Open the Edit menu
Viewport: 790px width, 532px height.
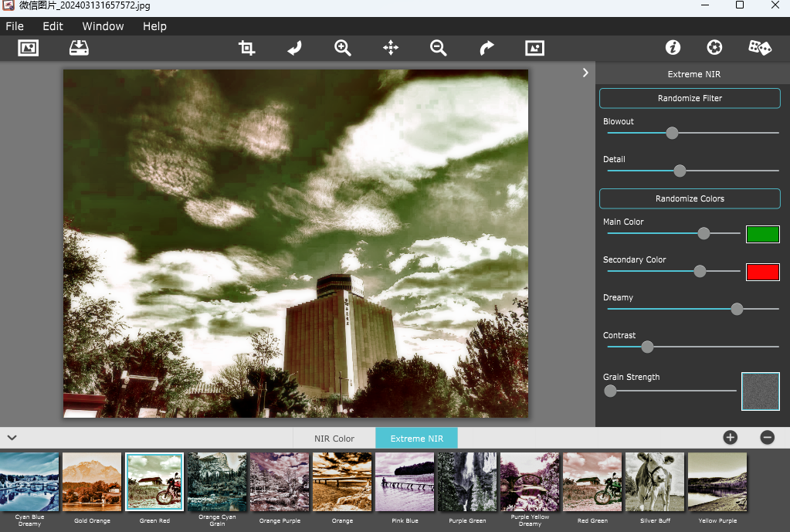(53, 26)
